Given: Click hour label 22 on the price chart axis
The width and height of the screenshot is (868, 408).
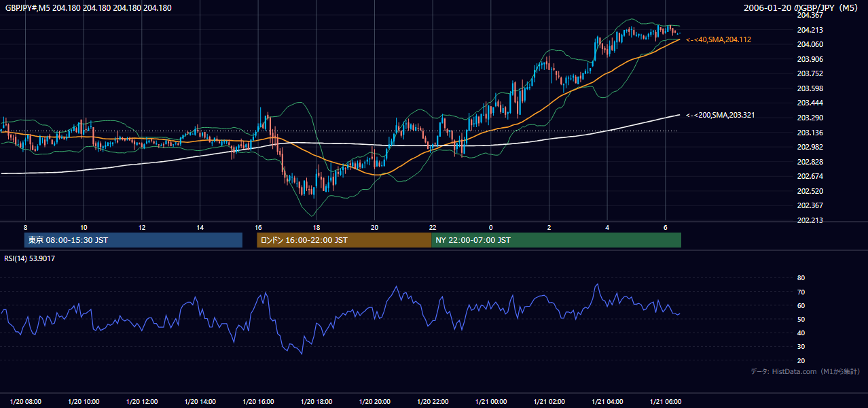Looking at the screenshot, I should (433, 227).
